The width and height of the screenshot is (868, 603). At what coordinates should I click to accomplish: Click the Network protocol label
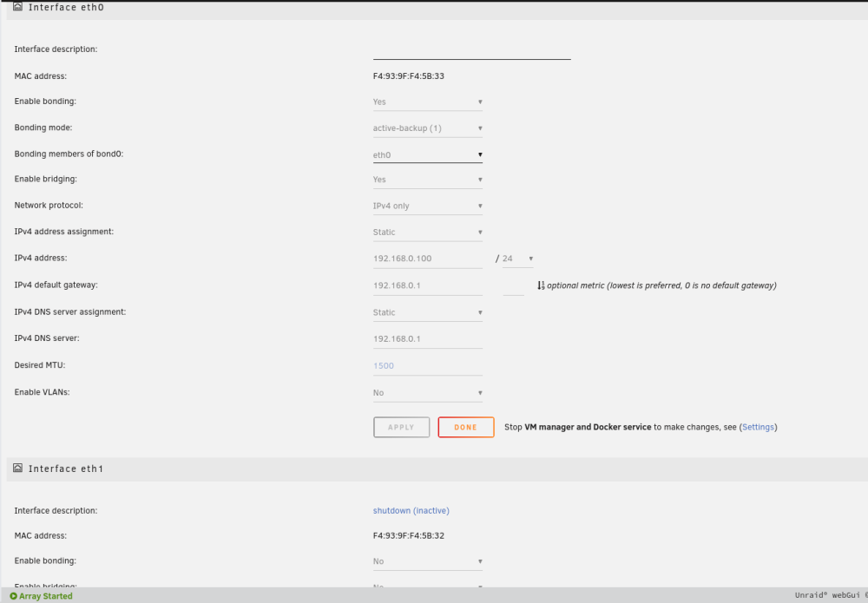pyautogui.click(x=49, y=206)
